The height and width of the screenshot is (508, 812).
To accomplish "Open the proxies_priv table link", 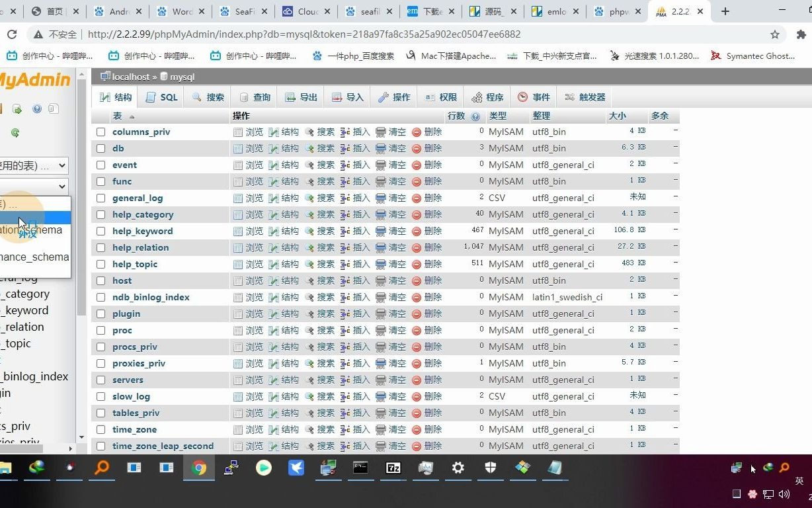I will (x=139, y=363).
